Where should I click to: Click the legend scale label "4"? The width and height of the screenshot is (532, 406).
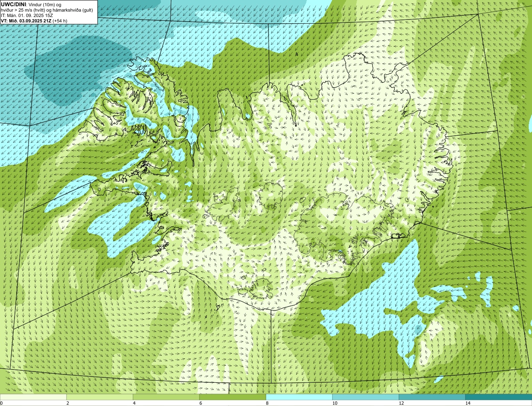click(x=134, y=403)
